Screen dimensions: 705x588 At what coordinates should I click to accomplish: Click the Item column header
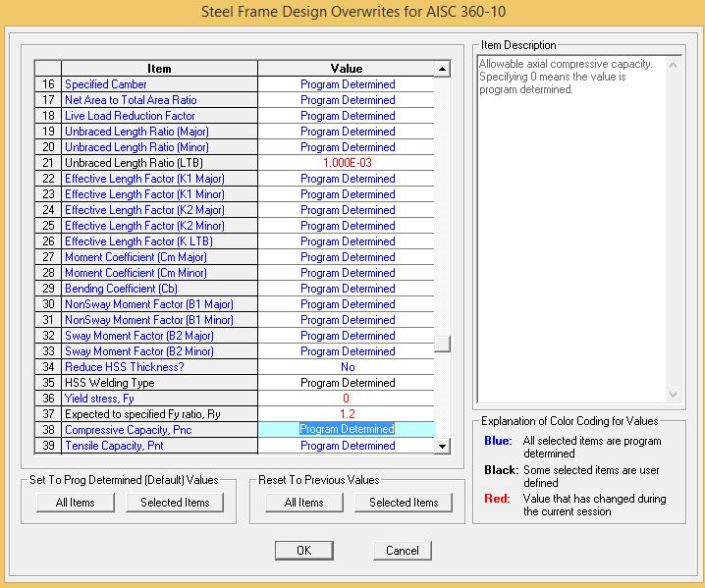tap(159, 69)
